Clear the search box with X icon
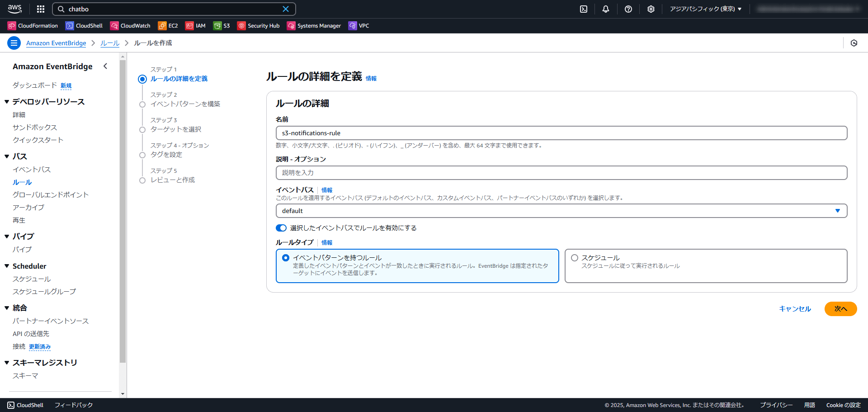 pyautogui.click(x=286, y=9)
